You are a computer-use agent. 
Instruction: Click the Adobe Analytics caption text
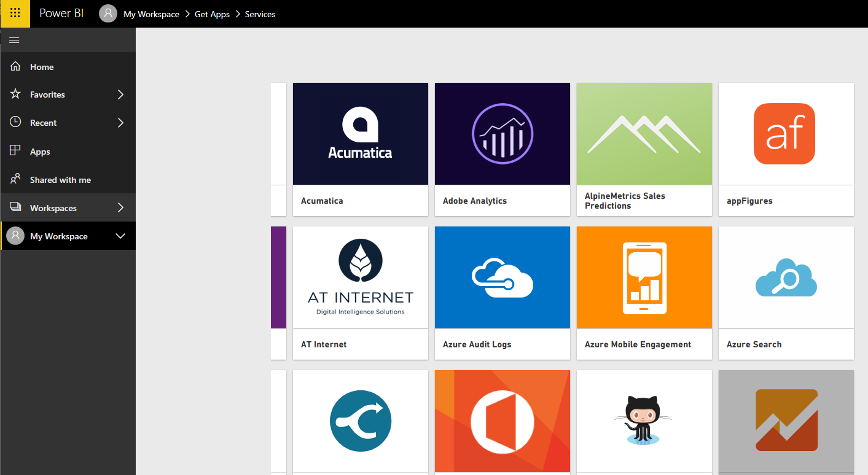[x=475, y=201]
